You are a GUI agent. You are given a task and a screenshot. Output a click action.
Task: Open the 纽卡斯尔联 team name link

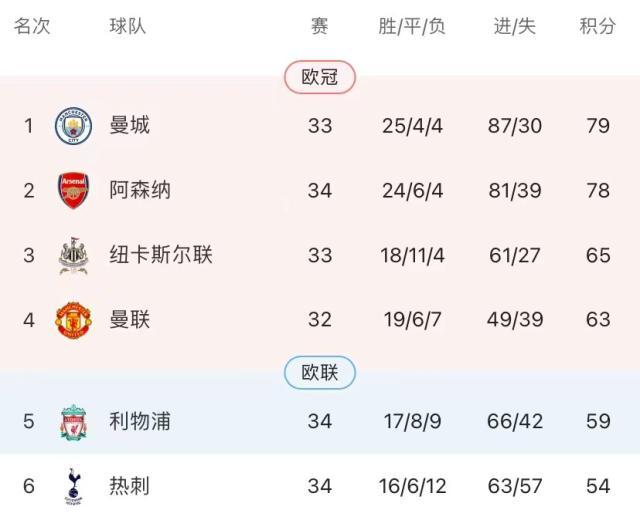click(x=160, y=255)
